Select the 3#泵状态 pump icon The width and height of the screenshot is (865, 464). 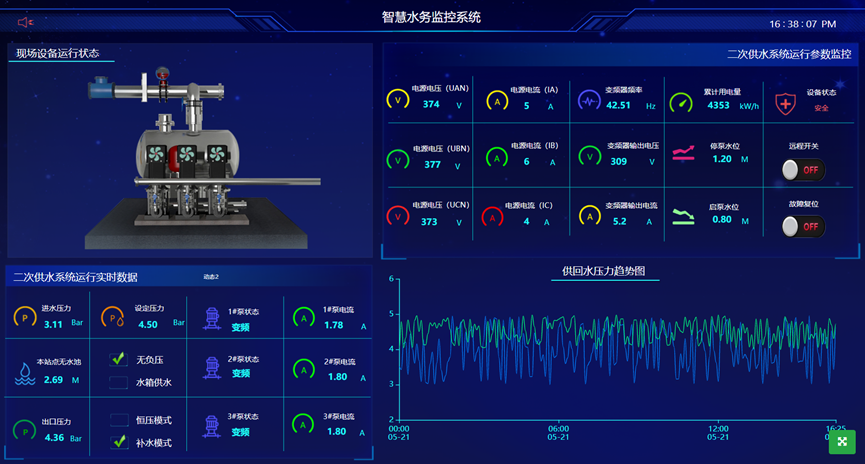(x=211, y=426)
